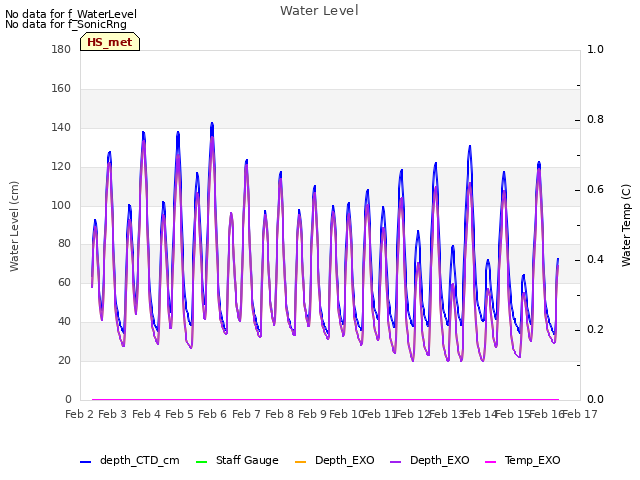Click the 0.2 tick on the Water Temp axis
This screenshot has height=480, width=640.
595,329
